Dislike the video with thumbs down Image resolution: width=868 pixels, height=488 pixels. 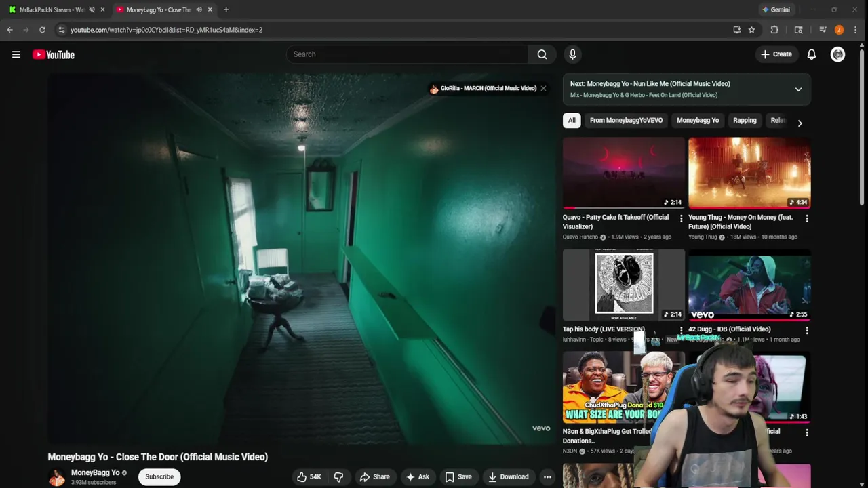point(338,477)
